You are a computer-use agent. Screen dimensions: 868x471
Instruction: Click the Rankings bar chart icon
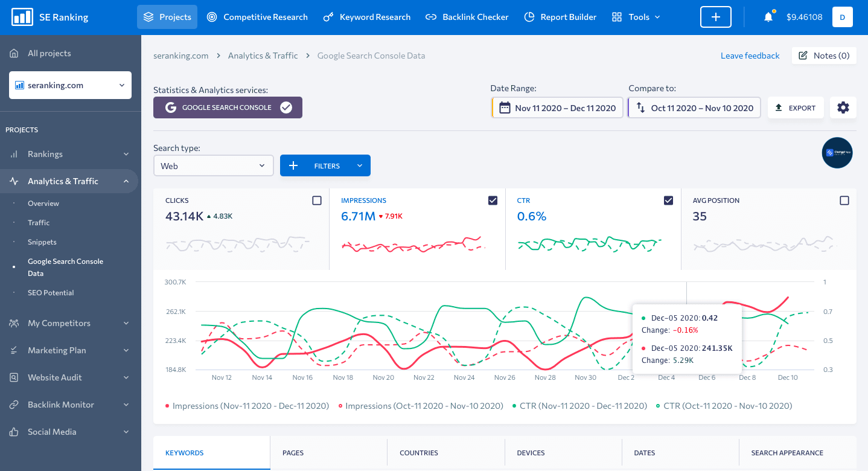(x=14, y=154)
